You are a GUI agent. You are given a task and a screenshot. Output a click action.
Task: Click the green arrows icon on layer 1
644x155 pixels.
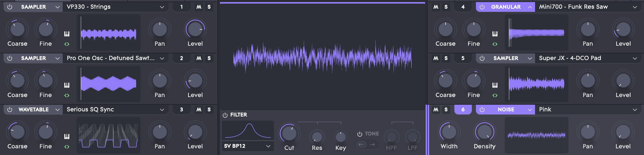(67, 44)
